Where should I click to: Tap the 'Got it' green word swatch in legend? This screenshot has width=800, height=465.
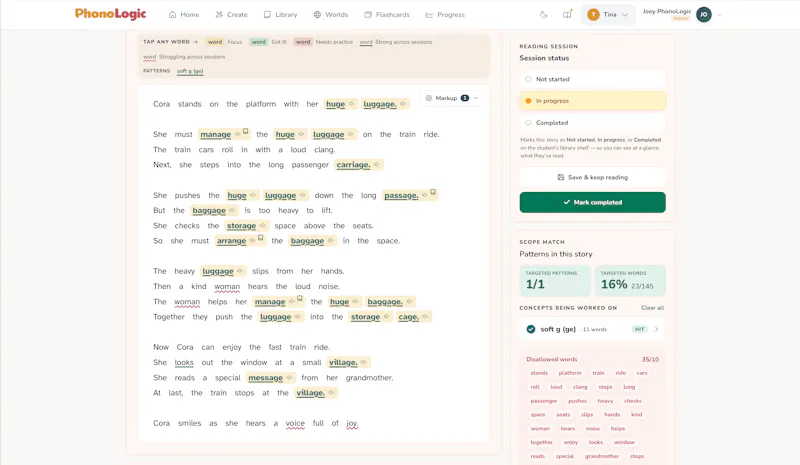coord(259,42)
